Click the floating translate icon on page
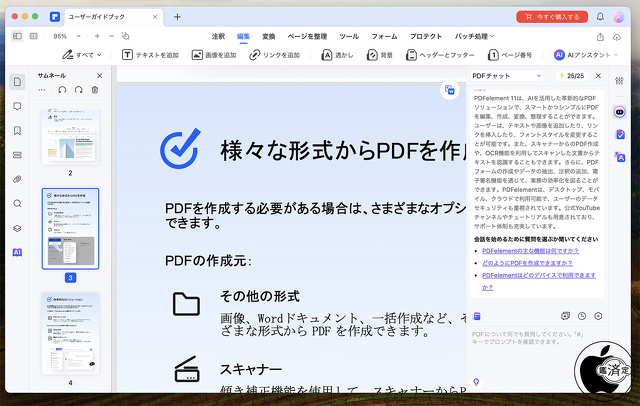Image resolution: width=640 pixels, height=406 pixels. 449,90
